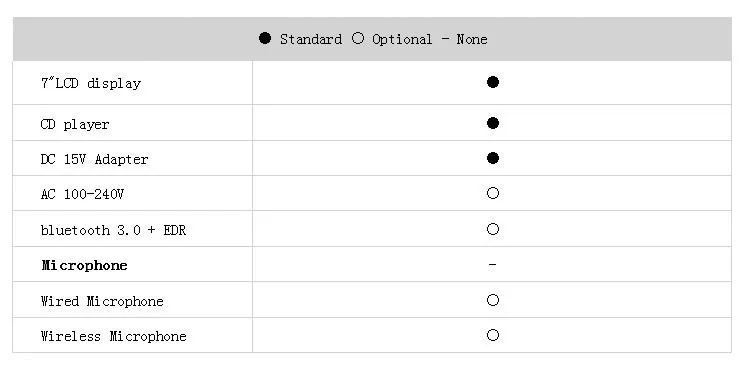
Task: Click the hollow circle for Wireless Microphone
Action: click(493, 335)
